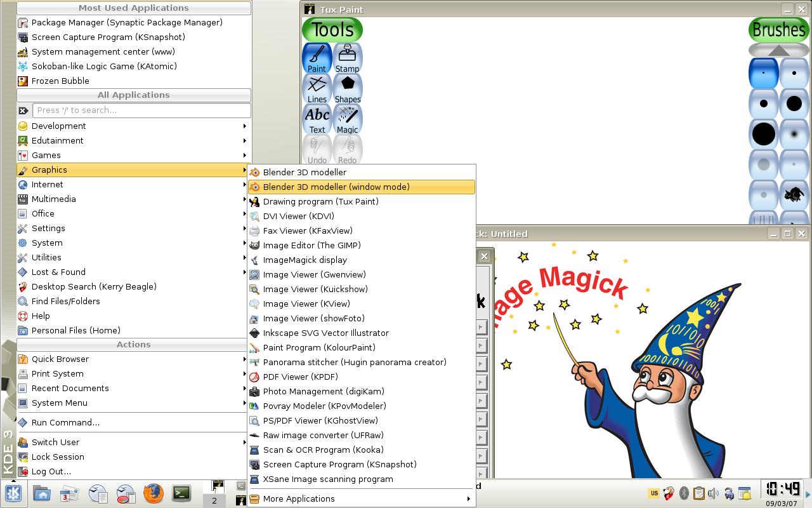The image size is (812, 508).
Task: Click the menu search field
Action: click(x=141, y=110)
